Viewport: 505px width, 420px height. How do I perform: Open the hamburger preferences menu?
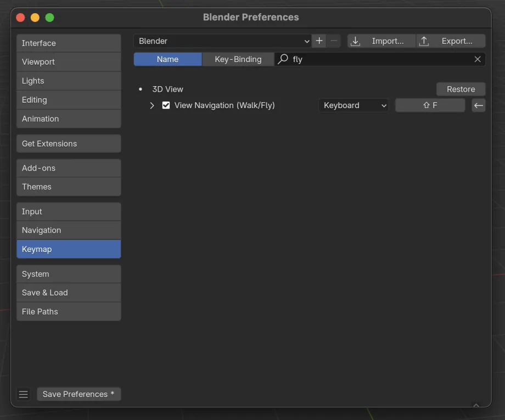(23, 394)
